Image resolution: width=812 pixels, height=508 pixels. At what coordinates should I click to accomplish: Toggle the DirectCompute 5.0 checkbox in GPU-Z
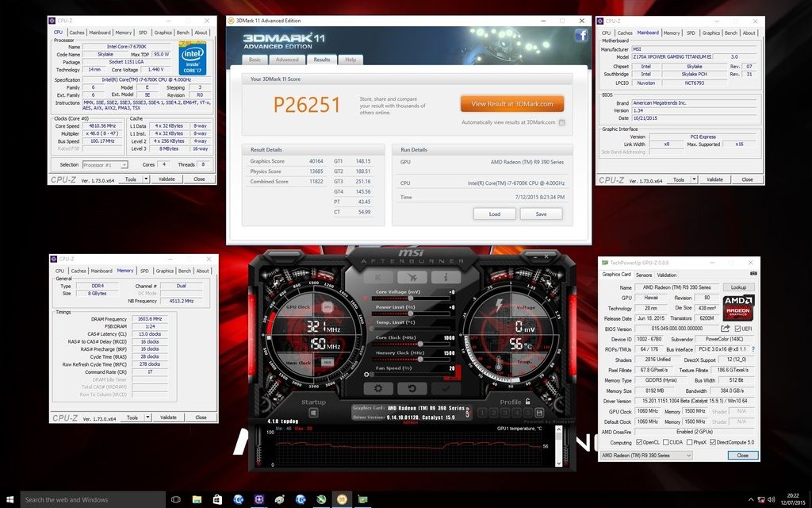713,442
